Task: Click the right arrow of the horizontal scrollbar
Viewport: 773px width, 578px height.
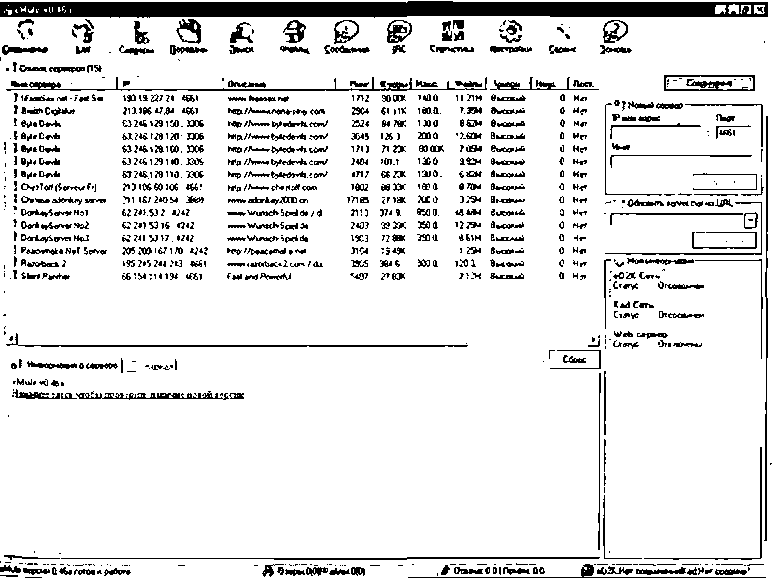Action: 595,340
